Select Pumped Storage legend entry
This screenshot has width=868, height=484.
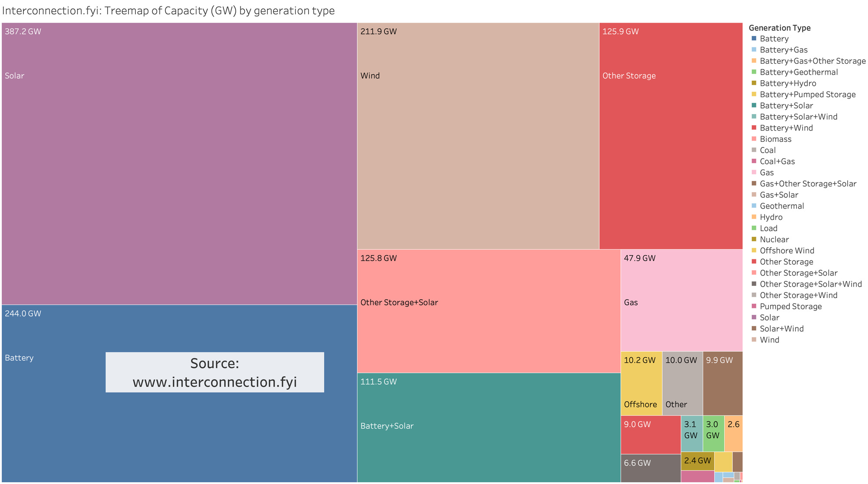(790, 307)
